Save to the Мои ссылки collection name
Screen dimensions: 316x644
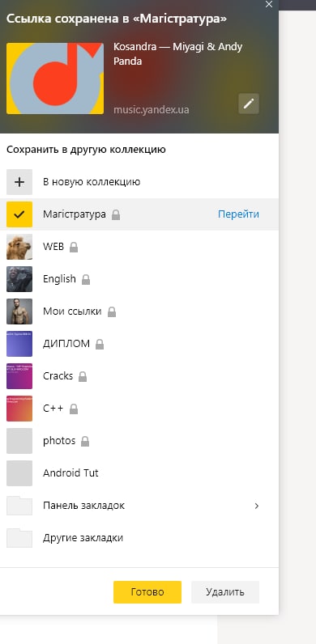point(72,311)
